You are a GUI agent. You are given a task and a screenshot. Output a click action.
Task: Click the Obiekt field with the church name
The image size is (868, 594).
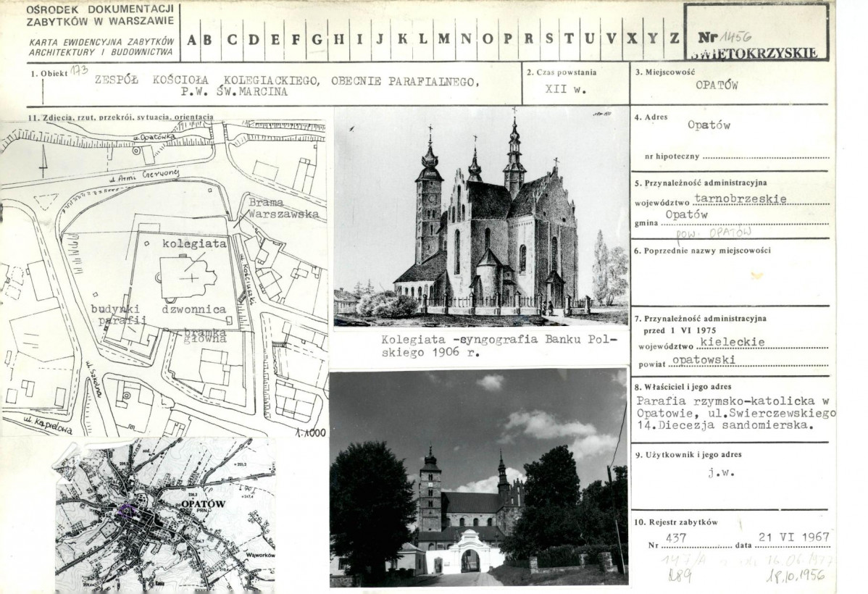point(286,86)
